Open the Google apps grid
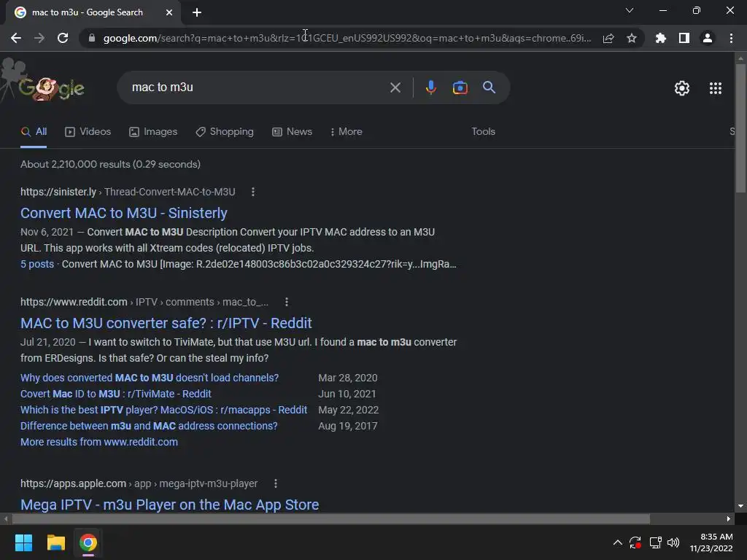747x560 pixels. 715,88
